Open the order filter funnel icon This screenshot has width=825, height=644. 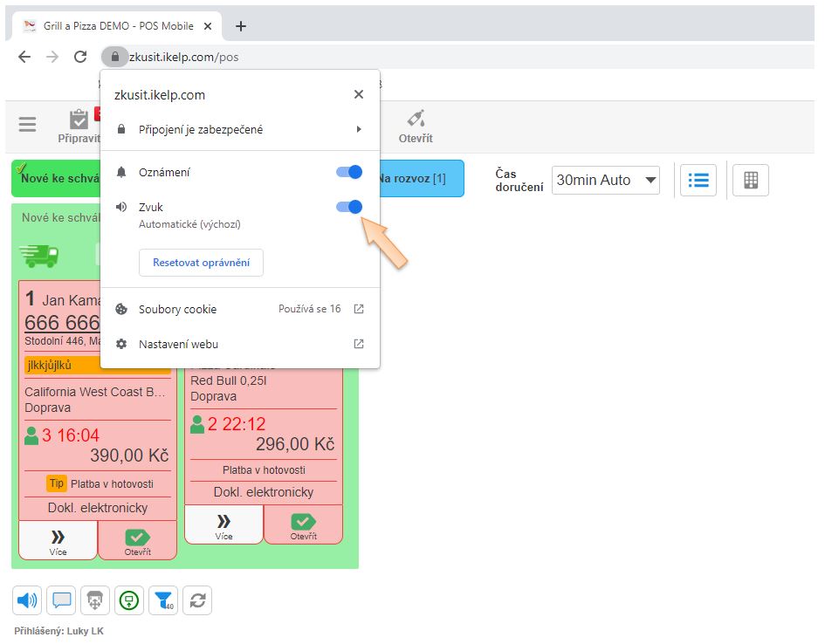pyautogui.click(x=163, y=600)
